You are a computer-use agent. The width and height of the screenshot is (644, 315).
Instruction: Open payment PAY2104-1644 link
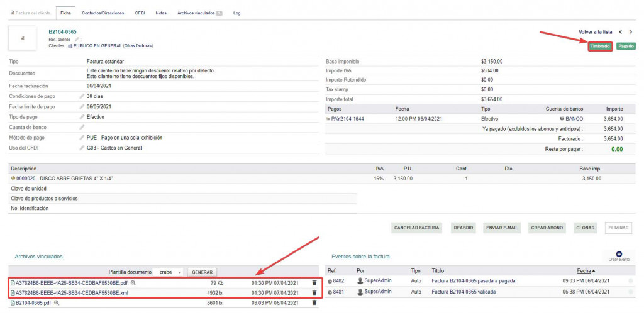coord(348,119)
